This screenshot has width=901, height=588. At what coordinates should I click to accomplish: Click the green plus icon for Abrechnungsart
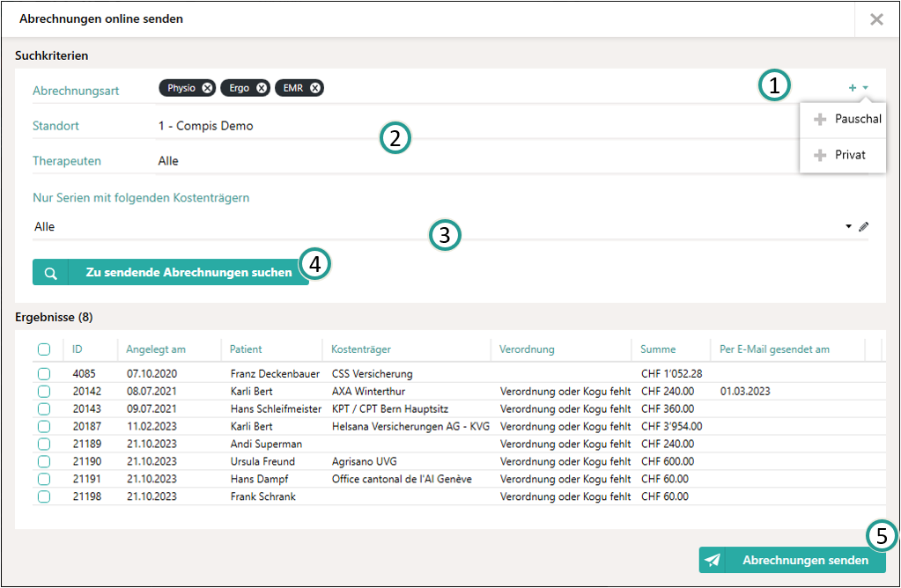click(x=852, y=88)
